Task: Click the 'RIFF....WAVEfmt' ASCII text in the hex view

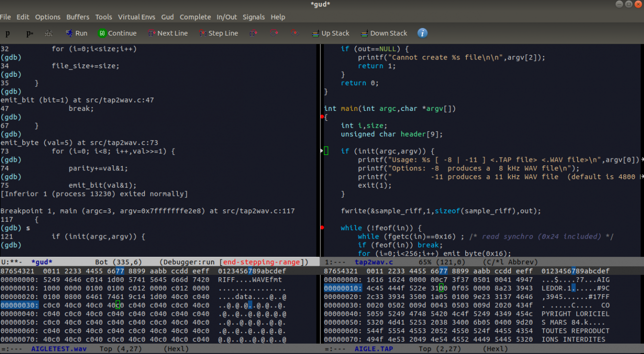Action: pos(250,280)
